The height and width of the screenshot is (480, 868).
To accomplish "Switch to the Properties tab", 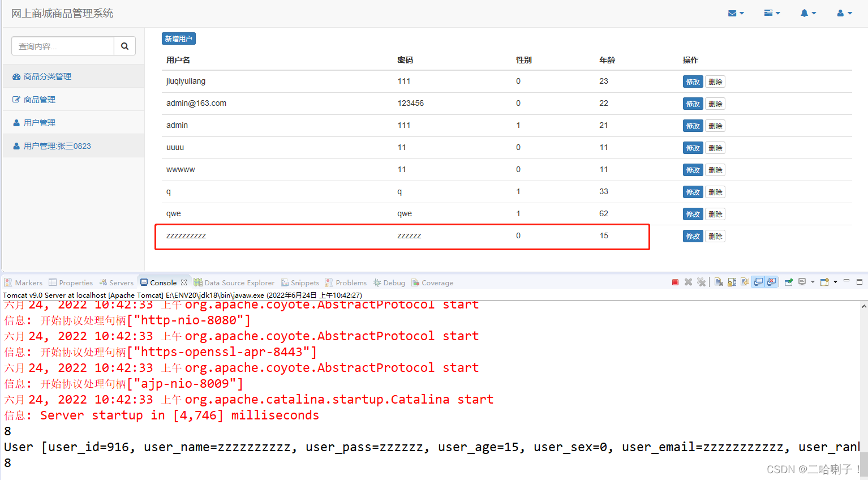I will click(x=71, y=282).
